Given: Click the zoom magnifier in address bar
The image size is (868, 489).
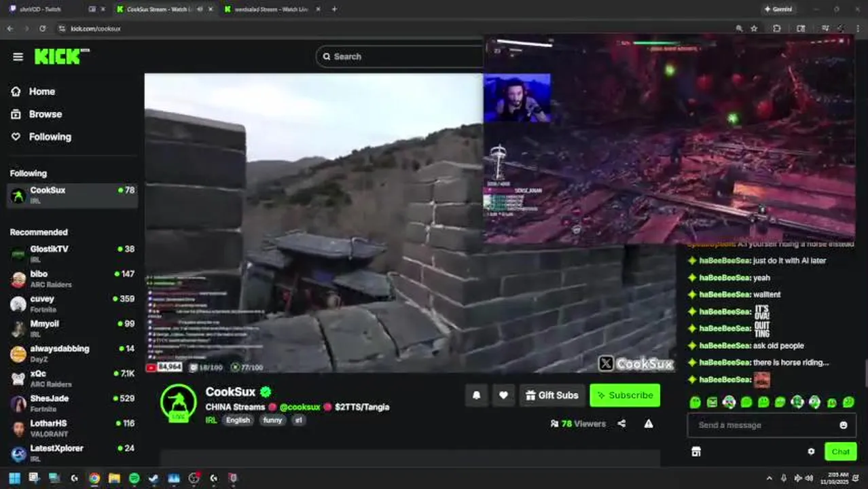Looking at the screenshot, I should (x=739, y=29).
